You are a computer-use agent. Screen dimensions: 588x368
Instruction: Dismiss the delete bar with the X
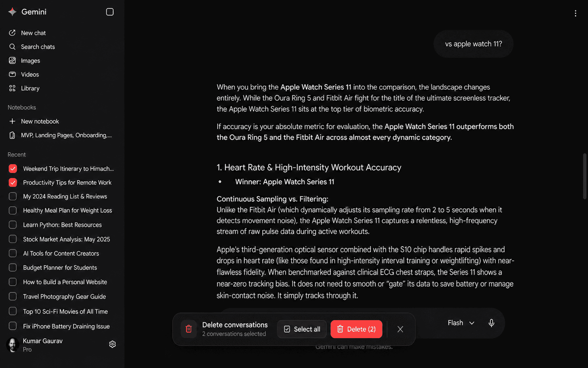pos(400,329)
